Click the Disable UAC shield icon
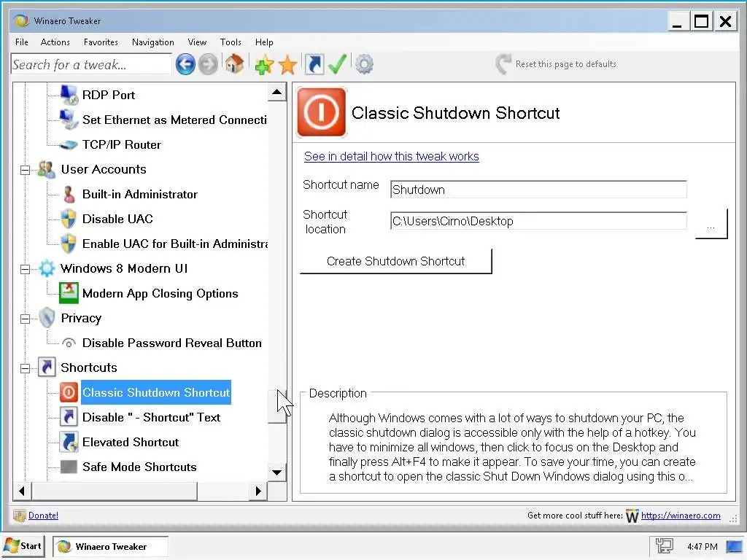The height and width of the screenshot is (560, 747). coord(69,219)
